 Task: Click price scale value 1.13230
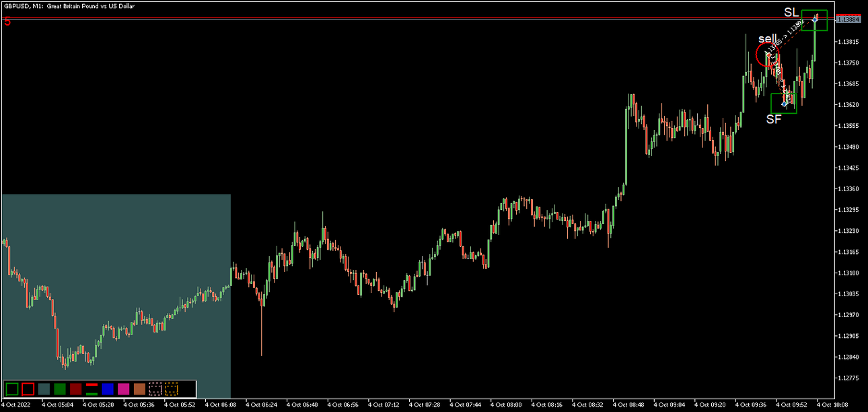848,231
